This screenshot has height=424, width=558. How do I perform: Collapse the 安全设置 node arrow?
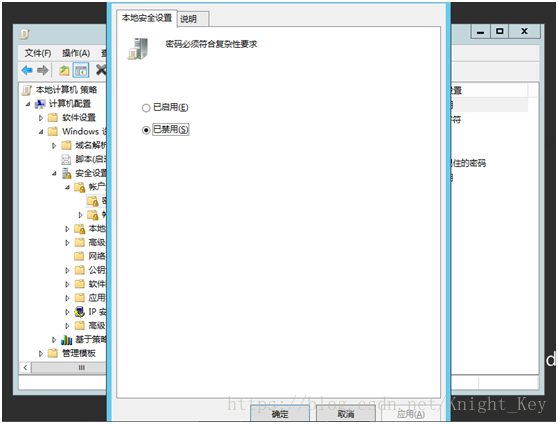54,173
